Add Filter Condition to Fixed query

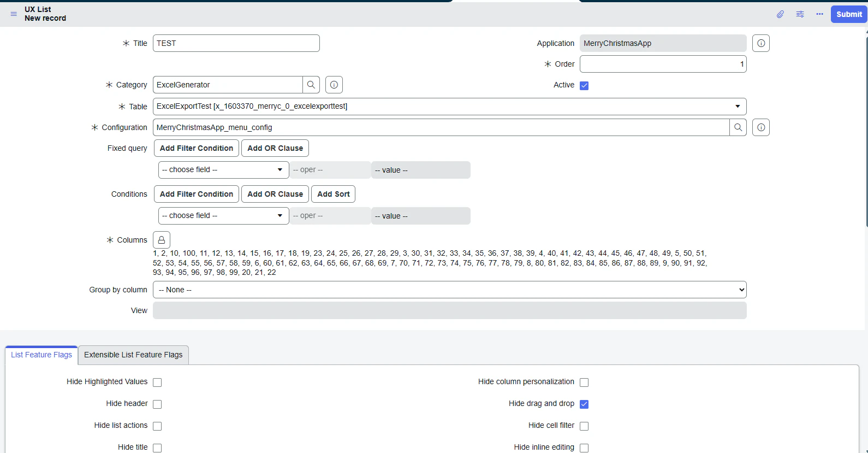pos(197,148)
